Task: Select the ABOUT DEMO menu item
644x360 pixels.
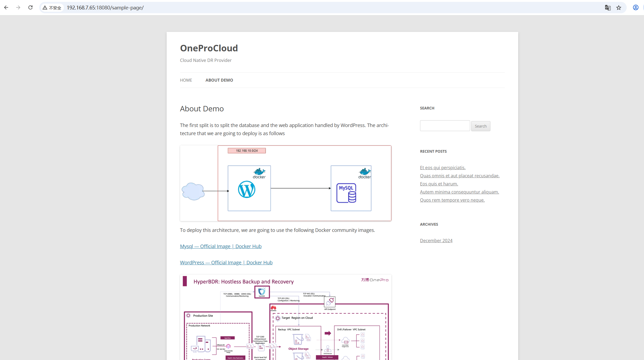Action: point(219,80)
